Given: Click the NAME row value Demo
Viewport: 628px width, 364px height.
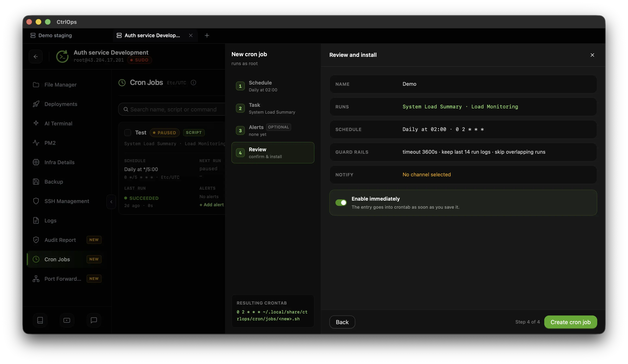Looking at the screenshot, I should click(410, 84).
